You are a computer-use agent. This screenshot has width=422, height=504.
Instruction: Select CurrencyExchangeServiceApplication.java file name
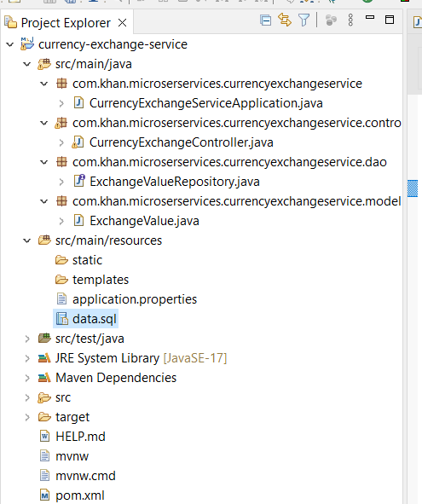[206, 103]
